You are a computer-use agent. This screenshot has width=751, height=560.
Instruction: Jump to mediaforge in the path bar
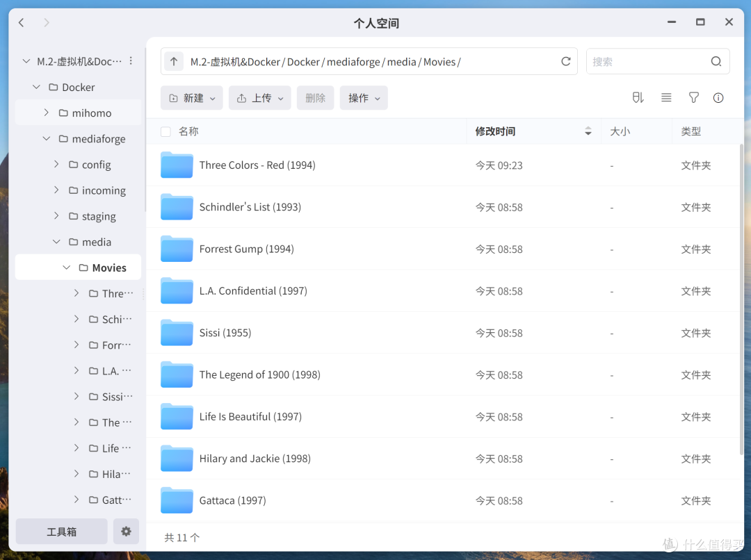tap(353, 62)
